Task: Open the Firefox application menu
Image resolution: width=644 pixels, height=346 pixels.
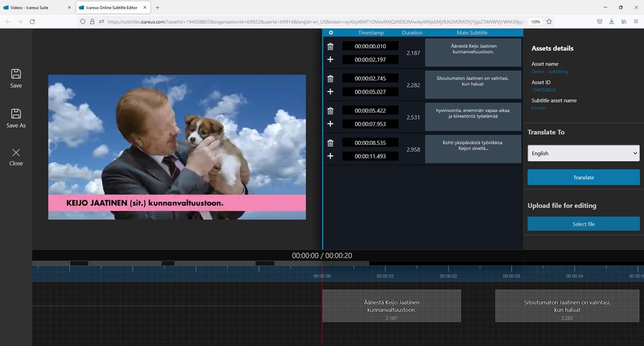Action: [x=636, y=22]
